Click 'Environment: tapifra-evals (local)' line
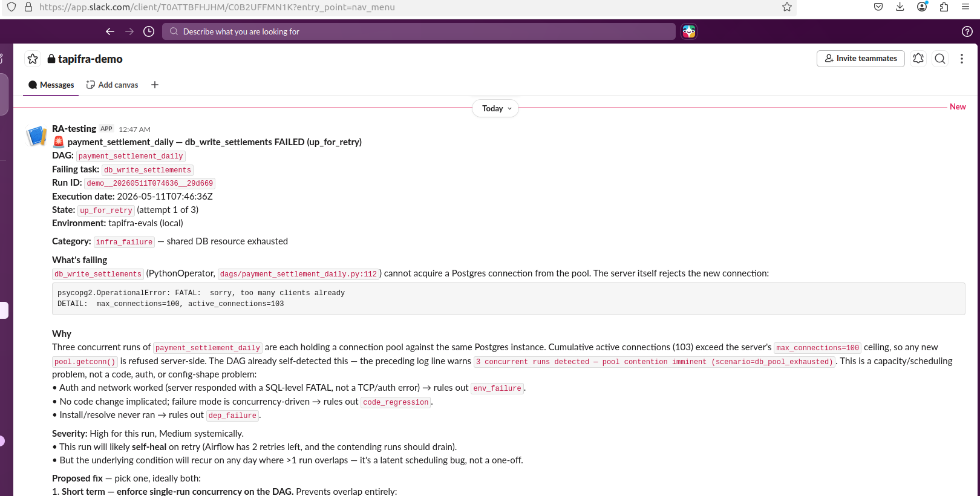Viewport: 980px width, 496px height. (x=117, y=223)
